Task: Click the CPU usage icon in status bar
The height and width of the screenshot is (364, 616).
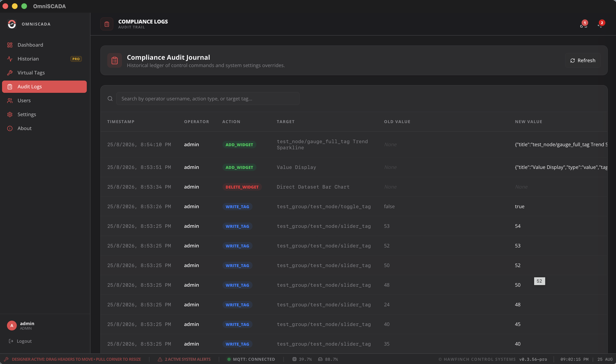Action: click(x=294, y=359)
